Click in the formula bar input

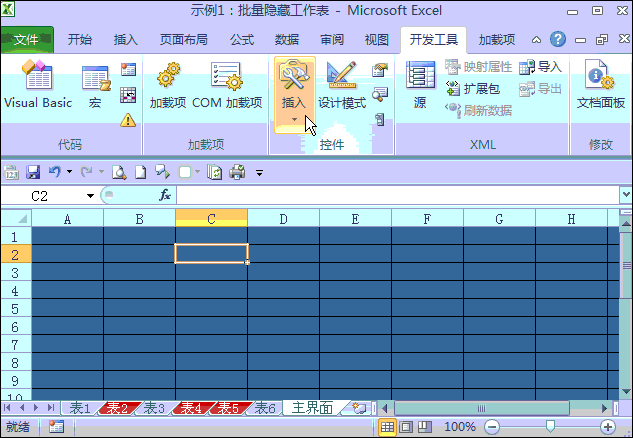point(397,196)
